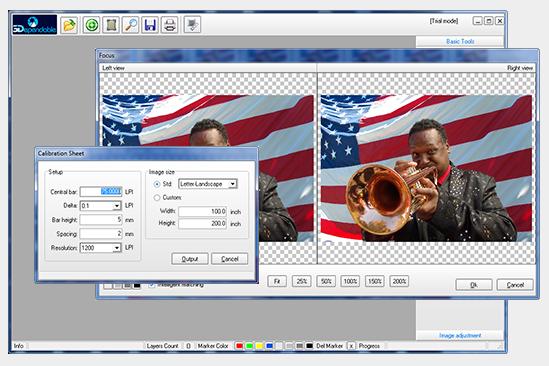Click the Central bar input field
Screen dimensions: 549x366
[x=101, y=192]
